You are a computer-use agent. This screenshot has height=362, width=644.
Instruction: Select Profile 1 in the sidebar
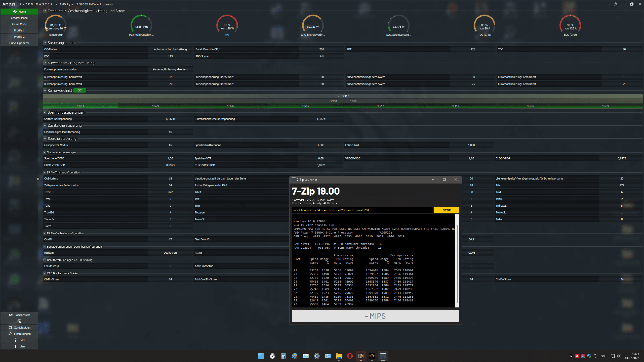pyautogui.click(x=19, y=30)
